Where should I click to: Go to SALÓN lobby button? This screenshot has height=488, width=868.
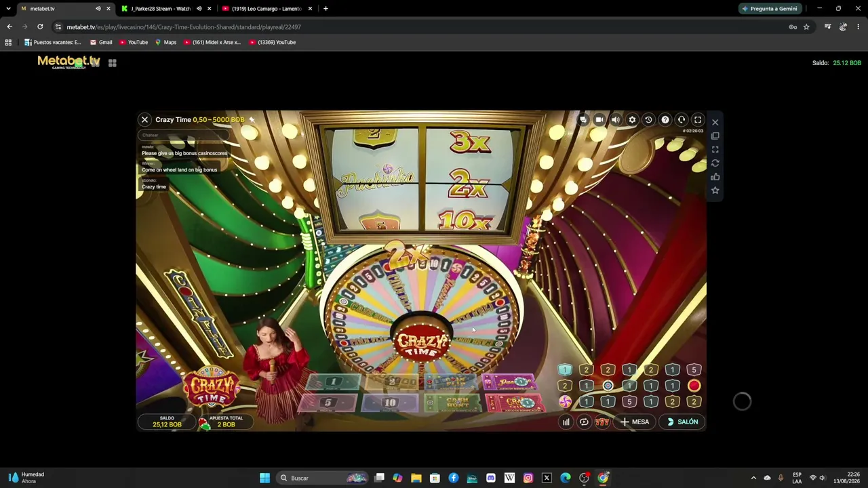click(x=682, y=422)
